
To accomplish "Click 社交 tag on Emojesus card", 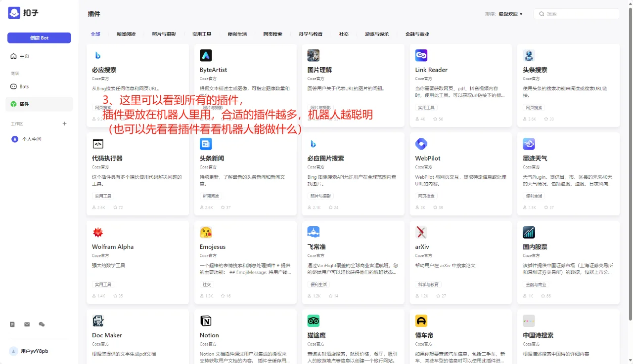I will [207, 284].
